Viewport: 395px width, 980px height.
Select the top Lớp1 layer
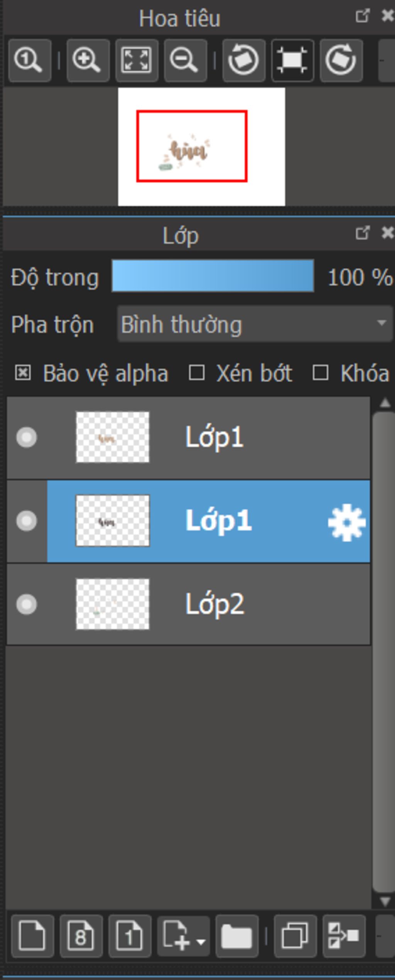click(x=188, y=438)
